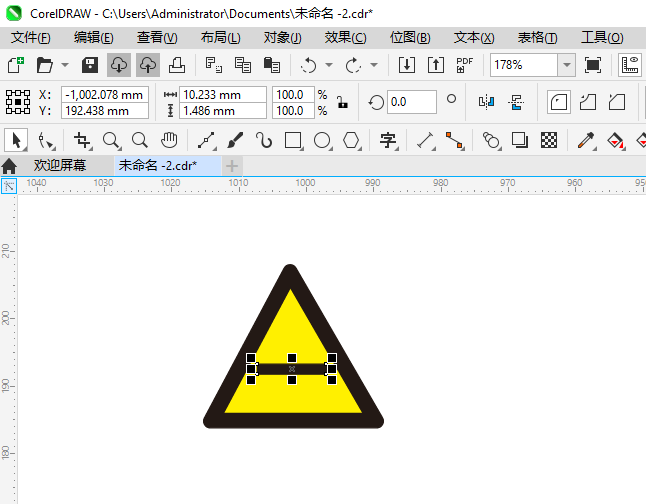Click the vertical scale percent field
Viewport: 646px width, 504px height.
tap(293, 111)
